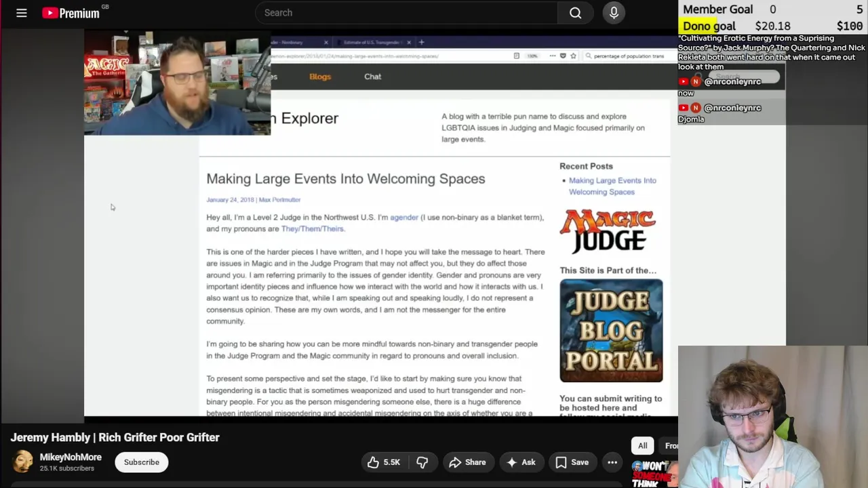Open Recent Posts Making Large Events link

612,186
